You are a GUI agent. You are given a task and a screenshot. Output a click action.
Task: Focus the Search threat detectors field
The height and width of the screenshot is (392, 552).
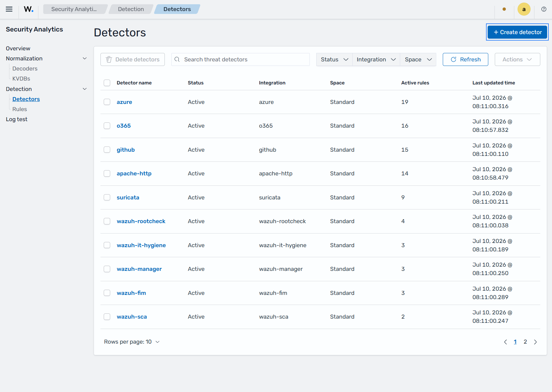[x=241, y=59]
